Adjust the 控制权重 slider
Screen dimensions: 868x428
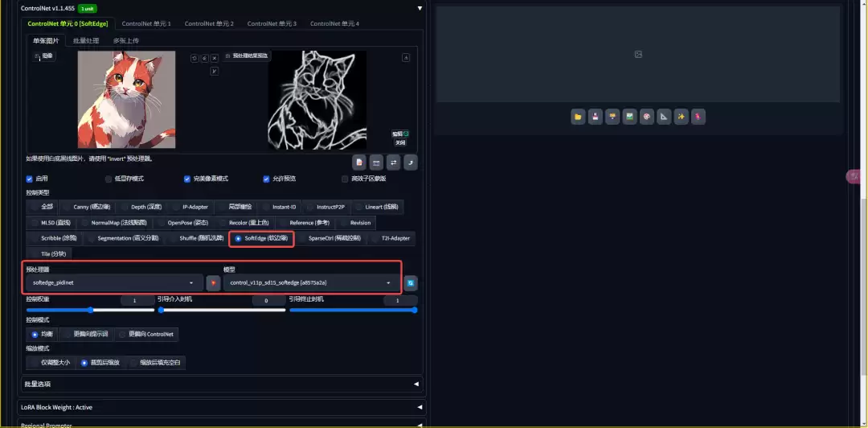coord(90,311)
